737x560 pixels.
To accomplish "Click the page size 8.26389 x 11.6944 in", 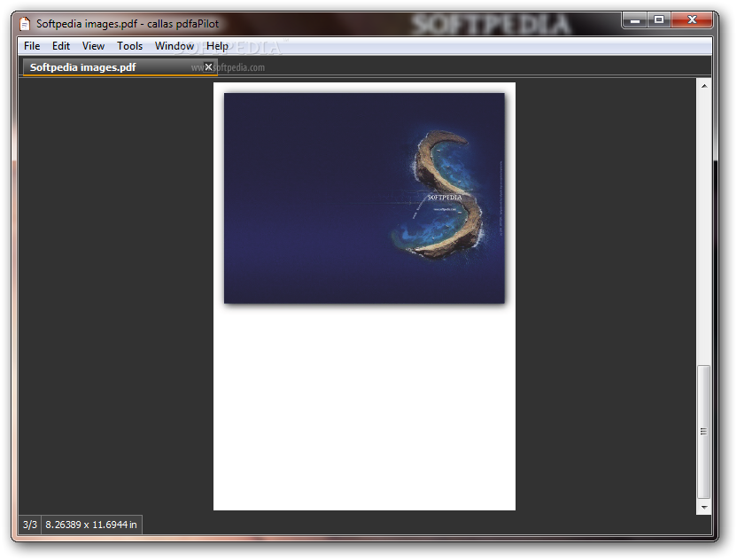I will pos(91,525).
